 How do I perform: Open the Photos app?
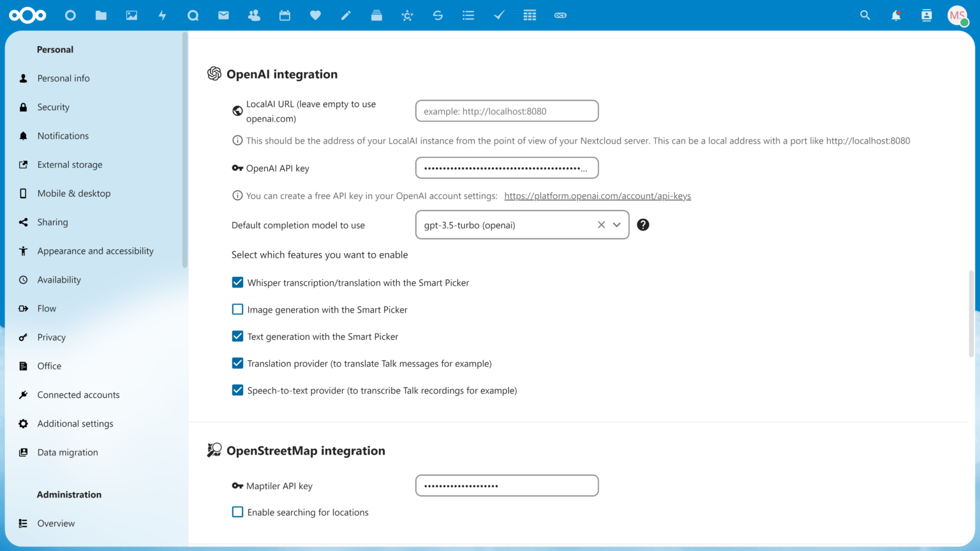pos(131,15)
